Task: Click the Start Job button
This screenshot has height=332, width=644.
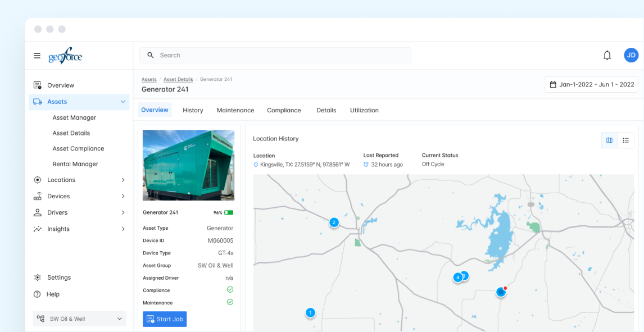Action: coord(165,319)
